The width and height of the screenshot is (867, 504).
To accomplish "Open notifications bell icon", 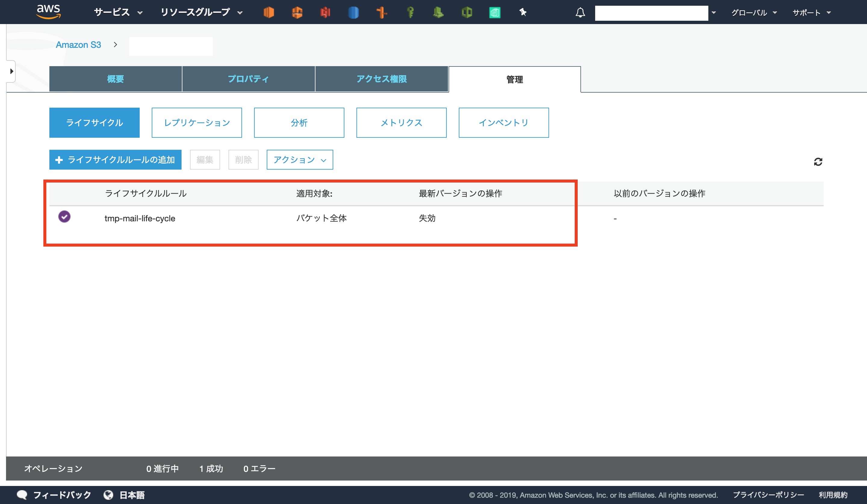I will click(x=580, y=12).
